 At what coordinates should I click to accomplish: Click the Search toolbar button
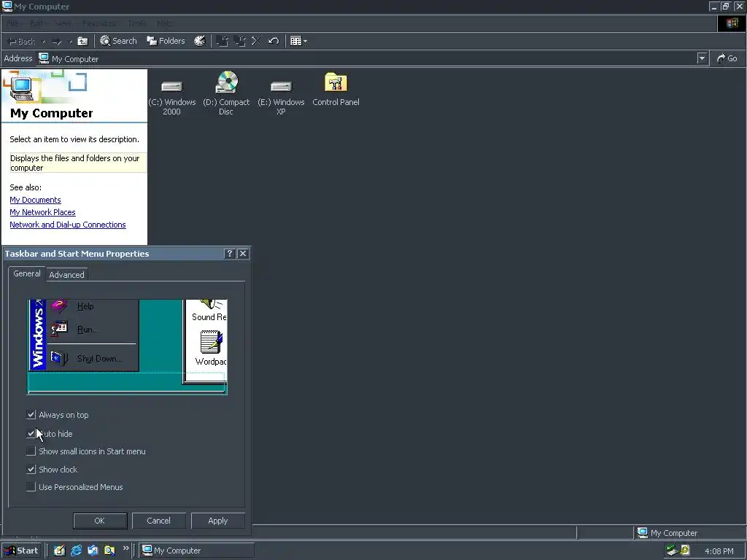point(118,41)
